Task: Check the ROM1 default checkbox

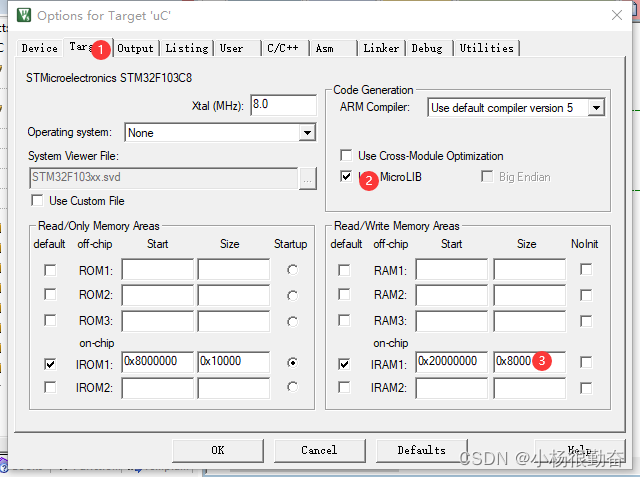Action: (x=50, y=270)
